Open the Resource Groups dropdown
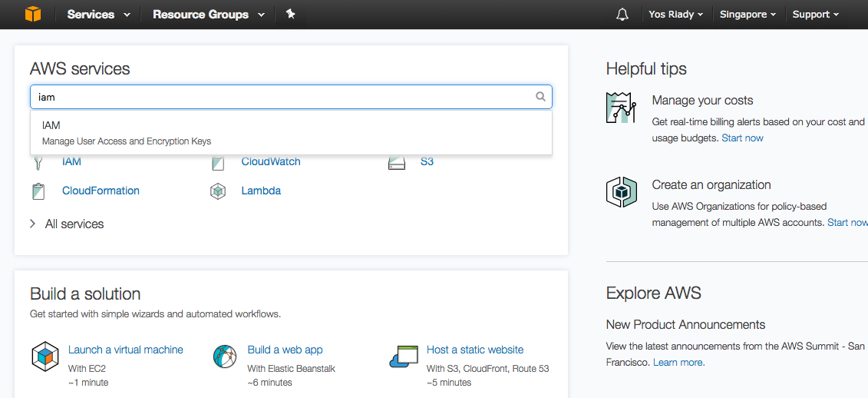Image resolution: width=868 pixels, height=398 pixels. point(208,15)
